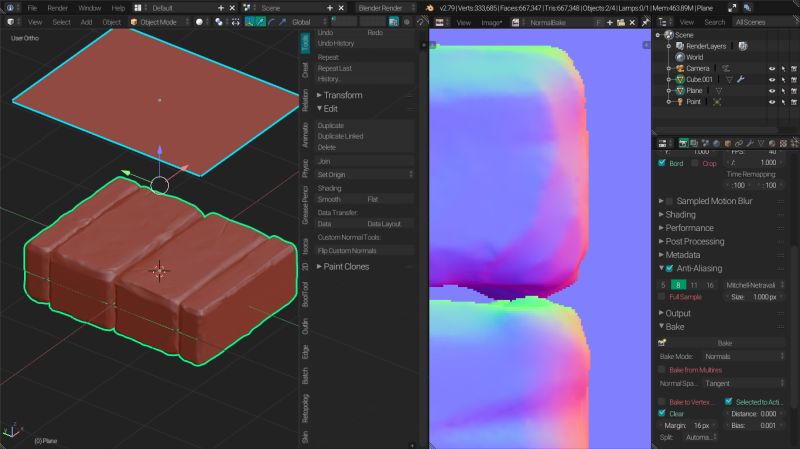This screenshot has width=800, height=449.
Task: Open the Object Mode dropdown
Action: tap(160, 22)
